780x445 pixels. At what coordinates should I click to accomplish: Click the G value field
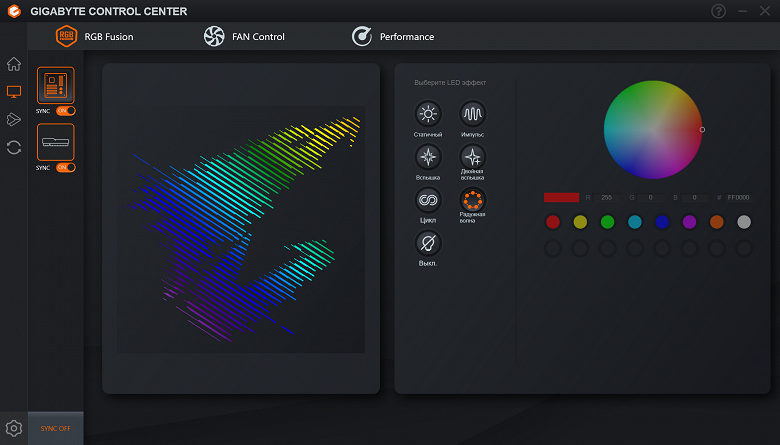point(651,197)
